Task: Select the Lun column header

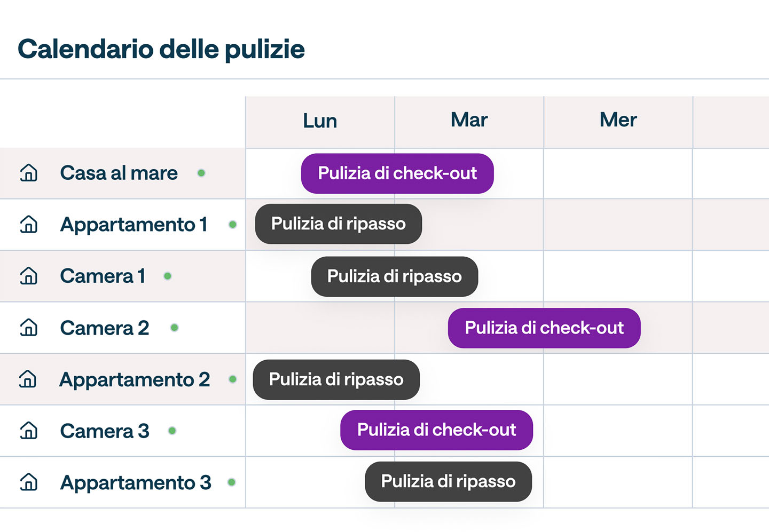Action: pyautogui.click(x=320, y=121)
